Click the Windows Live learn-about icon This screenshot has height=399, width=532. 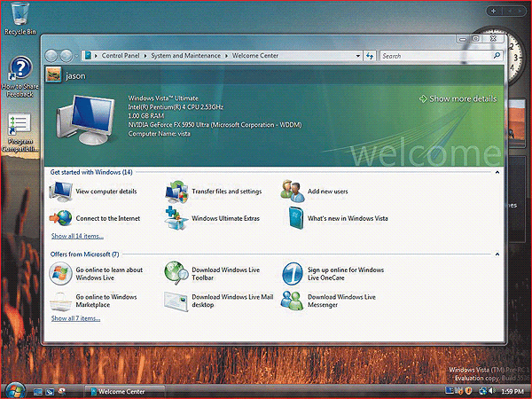click(x=60, y=273)
